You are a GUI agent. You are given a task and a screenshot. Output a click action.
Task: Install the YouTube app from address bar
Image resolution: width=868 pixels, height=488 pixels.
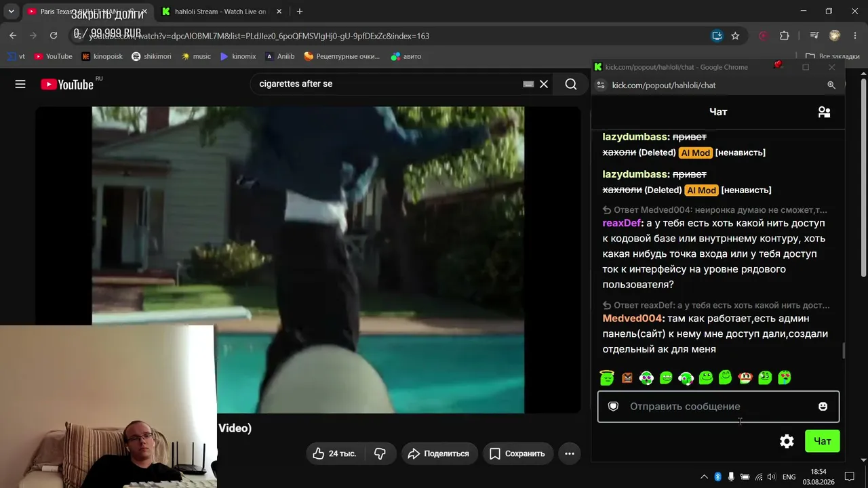pyautogui.click(x=717, y=35)
